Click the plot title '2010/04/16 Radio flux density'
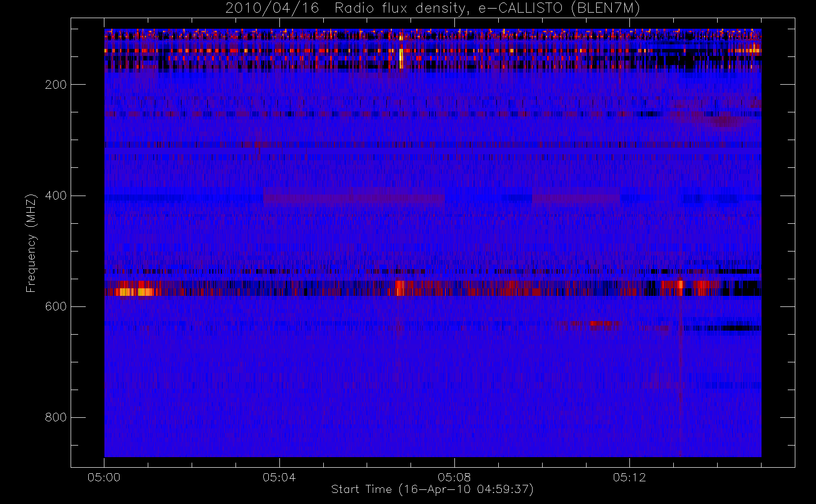The width and height of the screenshot is (816, 504). pyautogui.click(x=433, y=8)
